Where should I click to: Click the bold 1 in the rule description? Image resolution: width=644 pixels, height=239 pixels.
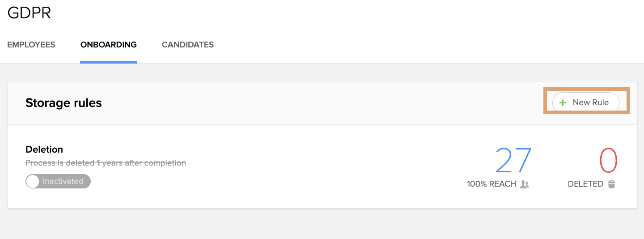(98, 163)
